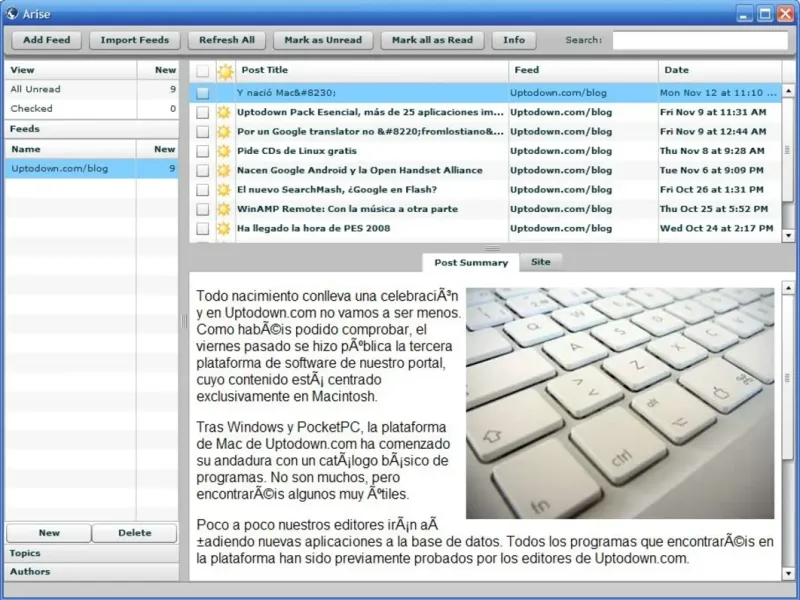Open post 'Nacen Google Android y la Open Handset Alliance'
The height and width of the screenshot is (600, 800).
(x=359, y=170)
